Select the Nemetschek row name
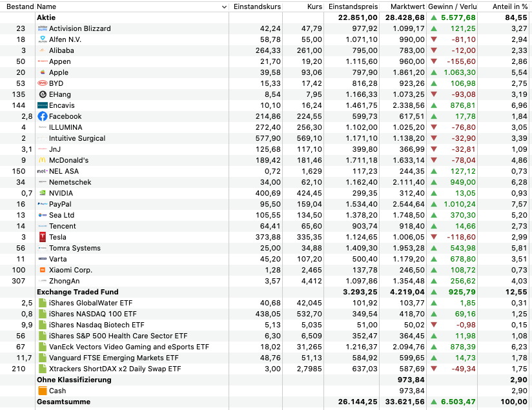532x410 pixels. [70, 182]
